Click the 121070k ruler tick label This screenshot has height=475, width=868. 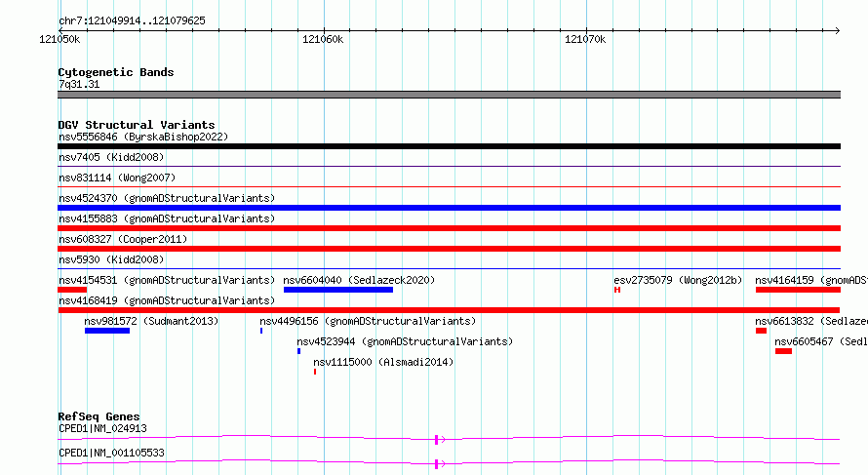pyautogui.click(x=585, y=39)
